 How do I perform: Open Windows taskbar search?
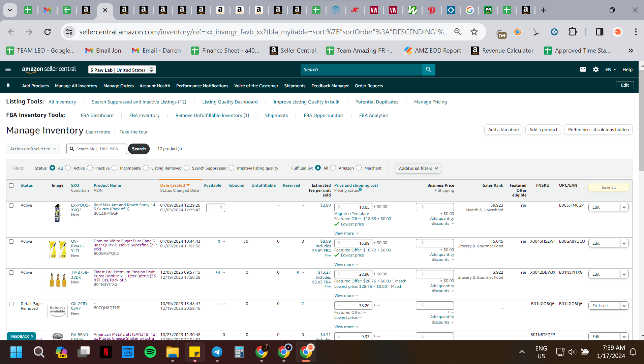(39, 352)
